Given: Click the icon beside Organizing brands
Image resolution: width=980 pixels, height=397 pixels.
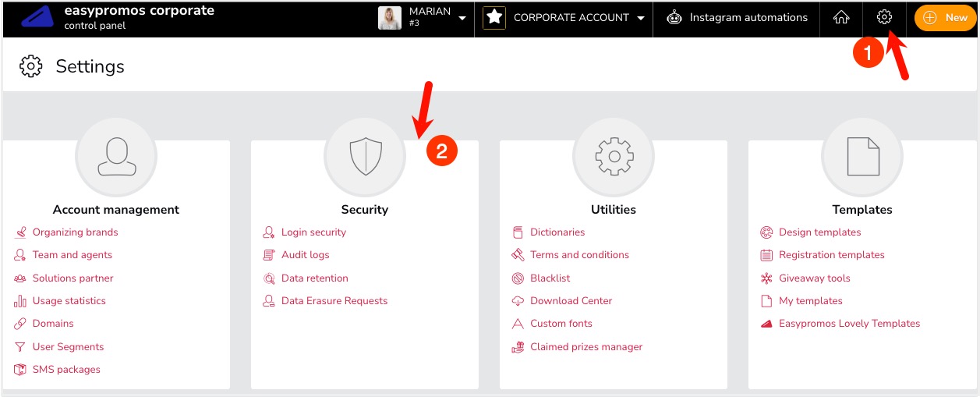Looking at the screenshot, I should click(20, 232).
